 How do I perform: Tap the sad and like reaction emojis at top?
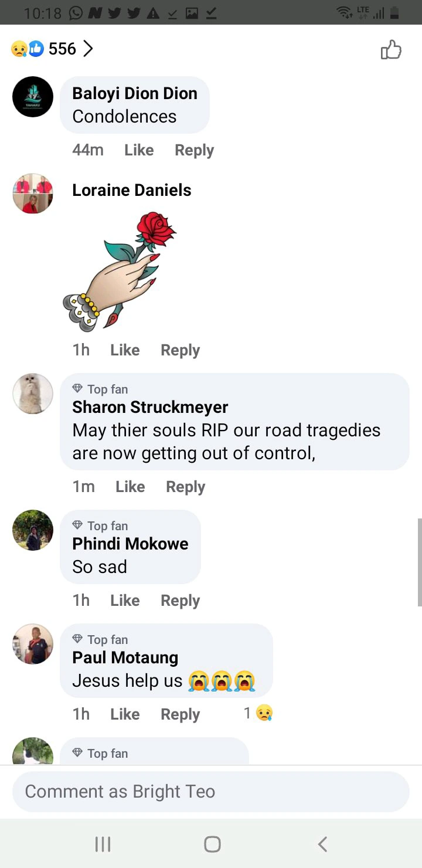click(x=27, y=49)
